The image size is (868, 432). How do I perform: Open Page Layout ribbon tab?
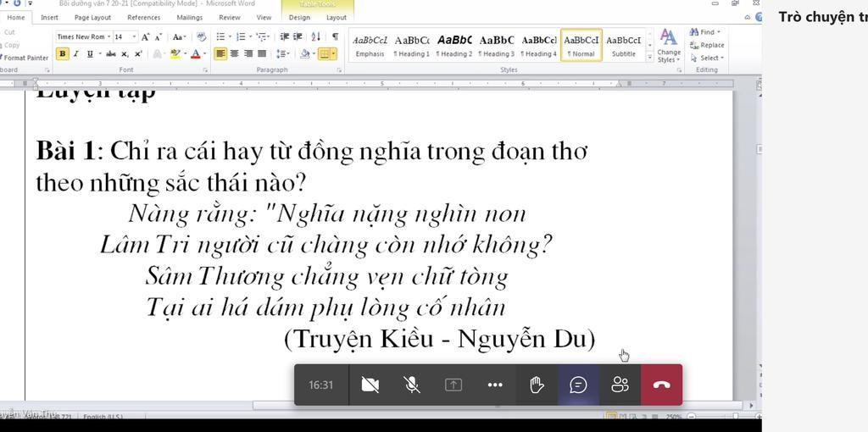pos(92,18)
